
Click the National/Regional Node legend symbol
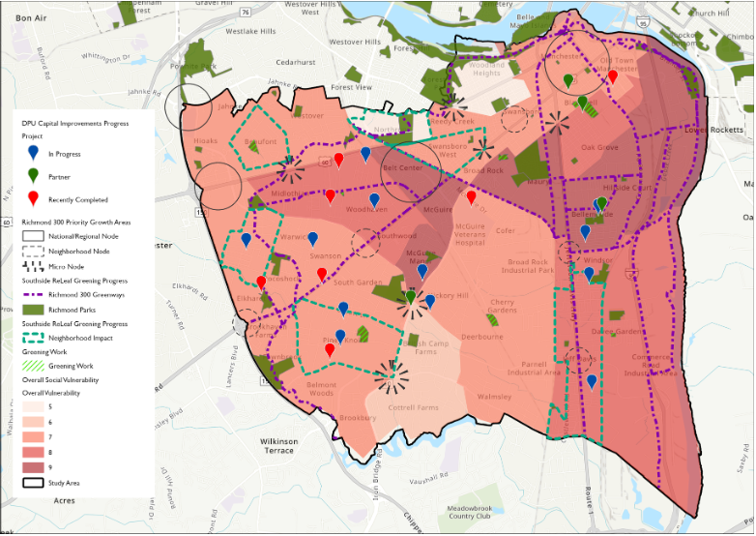[x=33, y=236]
